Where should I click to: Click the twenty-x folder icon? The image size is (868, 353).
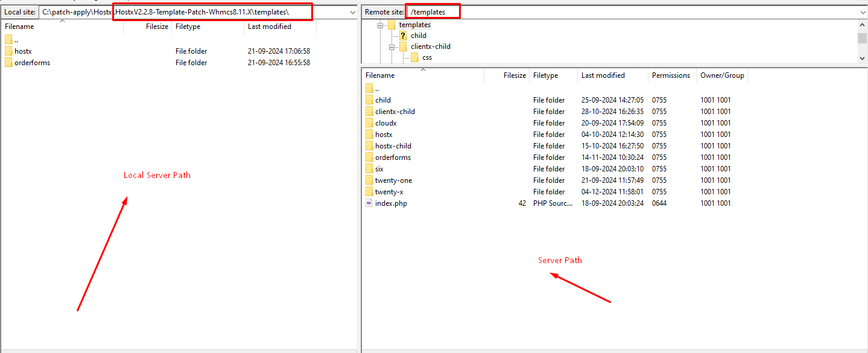(369, 192)
